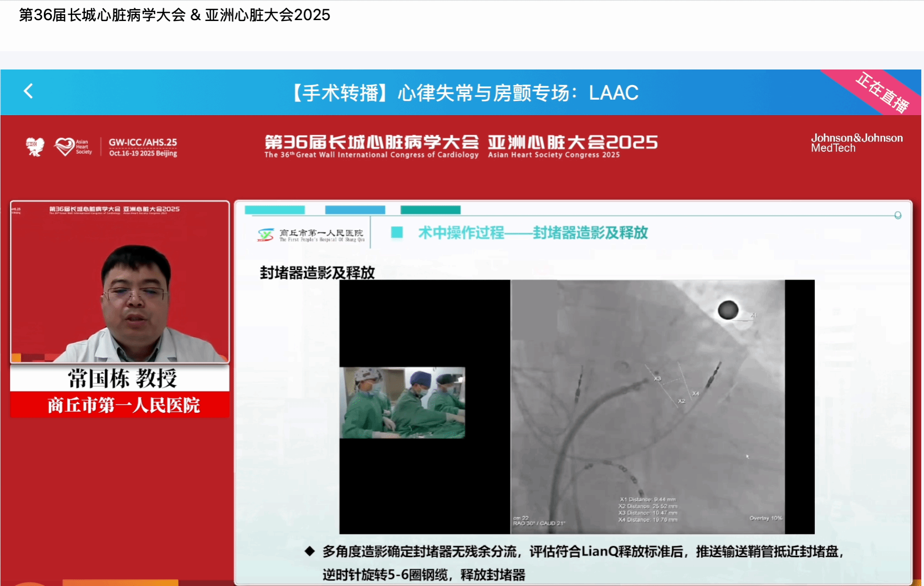Select the dark green tab bar on slide
Image resolution: width=924 pixels, height=586 pixels.
click(430, 210)
